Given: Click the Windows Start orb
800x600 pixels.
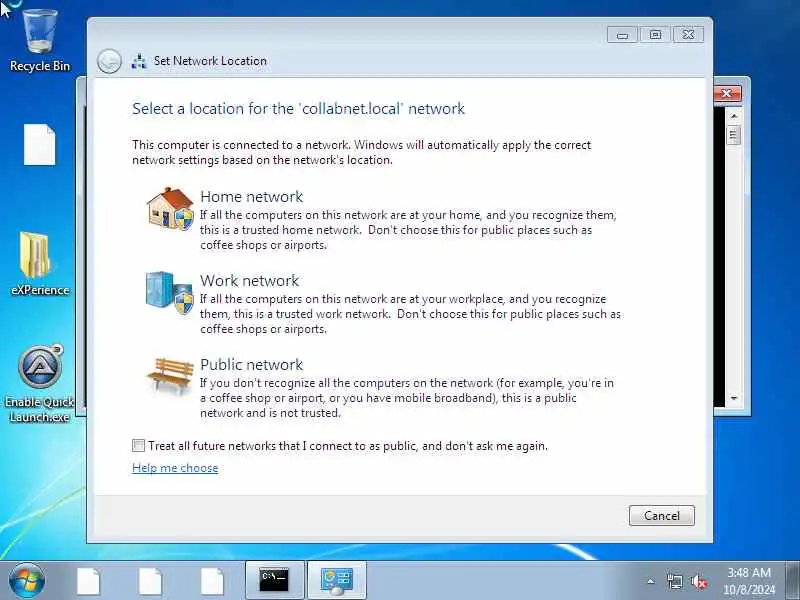Looking at the screenshot, I should point(27,581).
